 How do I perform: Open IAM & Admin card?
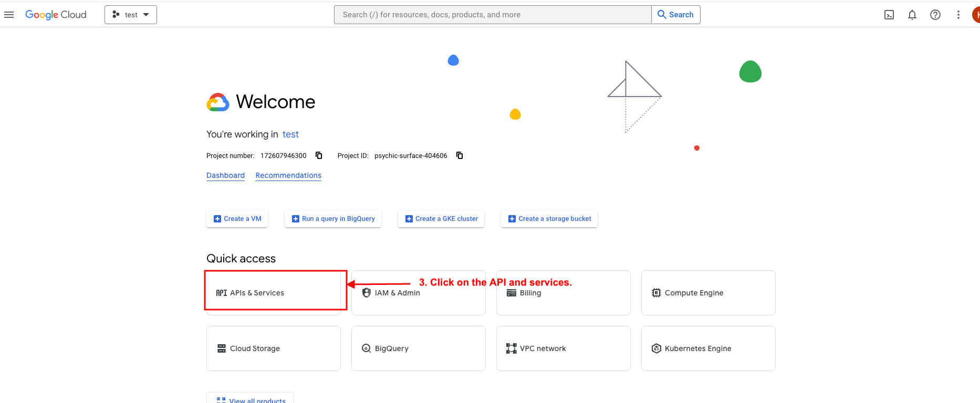coord(419,293)
